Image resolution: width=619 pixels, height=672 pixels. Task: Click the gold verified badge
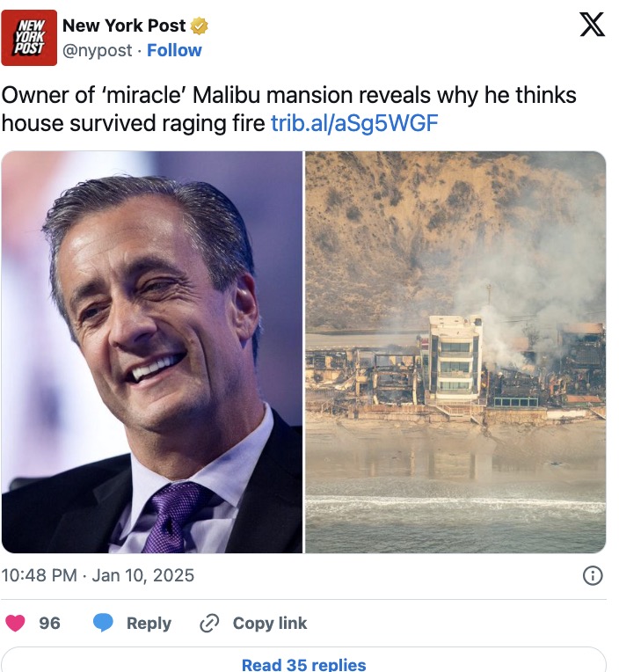pyautogui.click(x=200, y=26)
